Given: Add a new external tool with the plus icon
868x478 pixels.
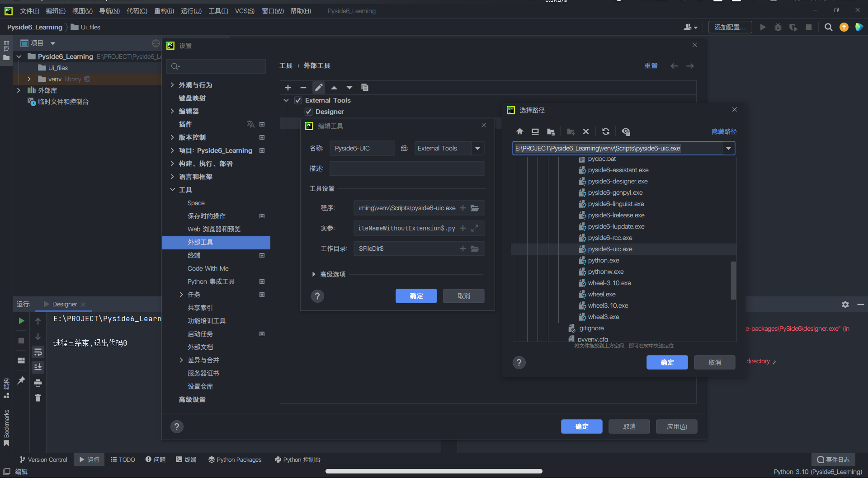Looking at the screenshot, I should point(288,88).
